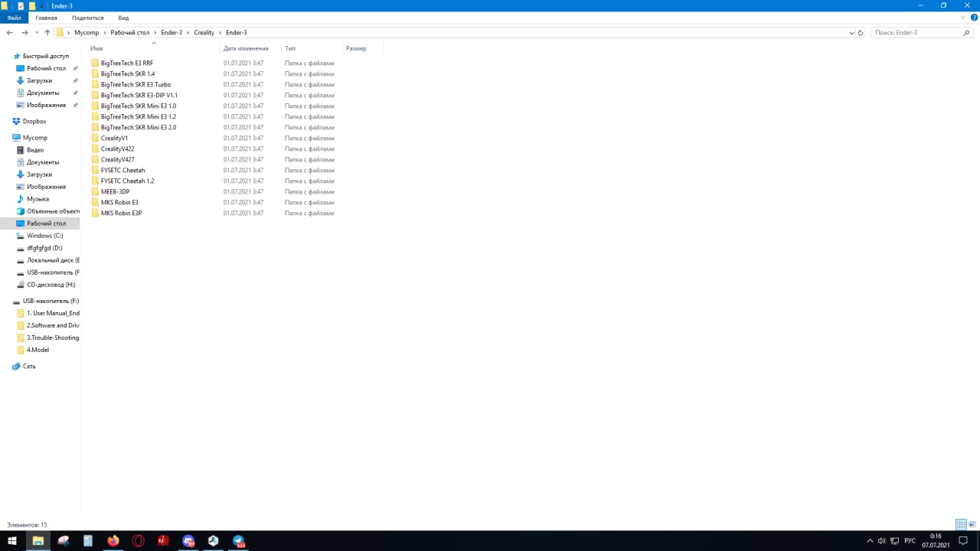
Task: Go up one folder level arrow
Action: 47,33
